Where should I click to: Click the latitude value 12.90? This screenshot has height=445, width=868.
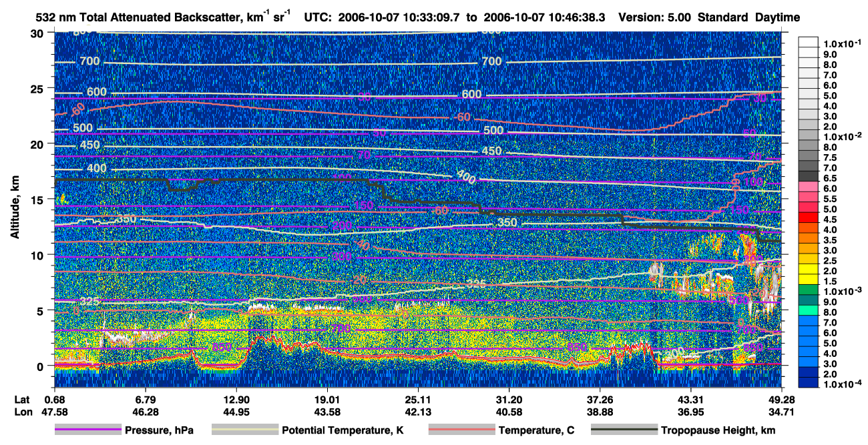[x=236, y=400]
